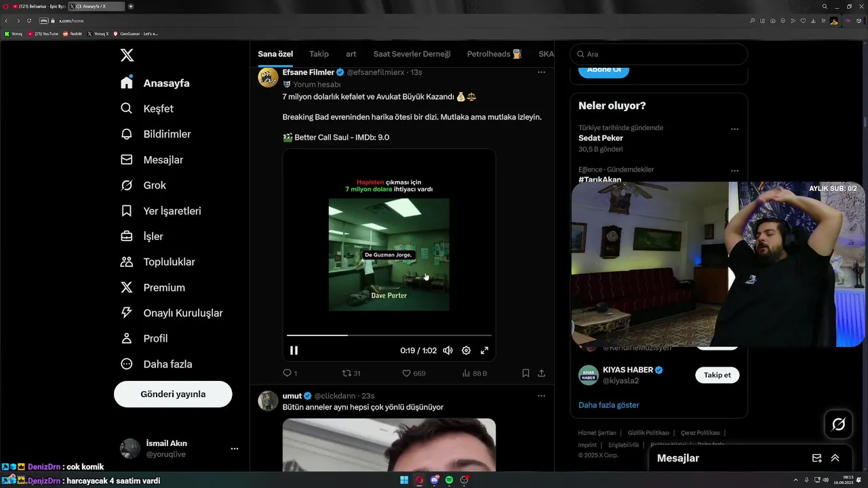This screenshot has height=488, width=868.
Task: Open Keşfet explore page
Action: (x=147, y=108)
